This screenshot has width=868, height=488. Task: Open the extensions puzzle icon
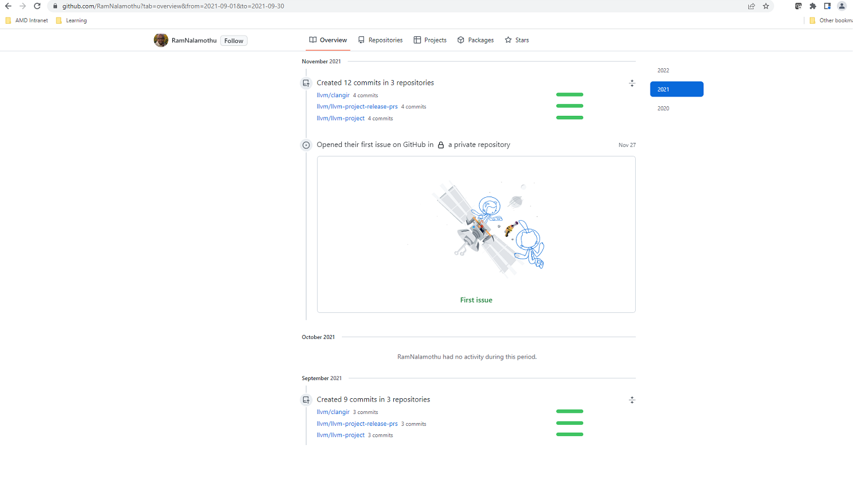[813, 6]
